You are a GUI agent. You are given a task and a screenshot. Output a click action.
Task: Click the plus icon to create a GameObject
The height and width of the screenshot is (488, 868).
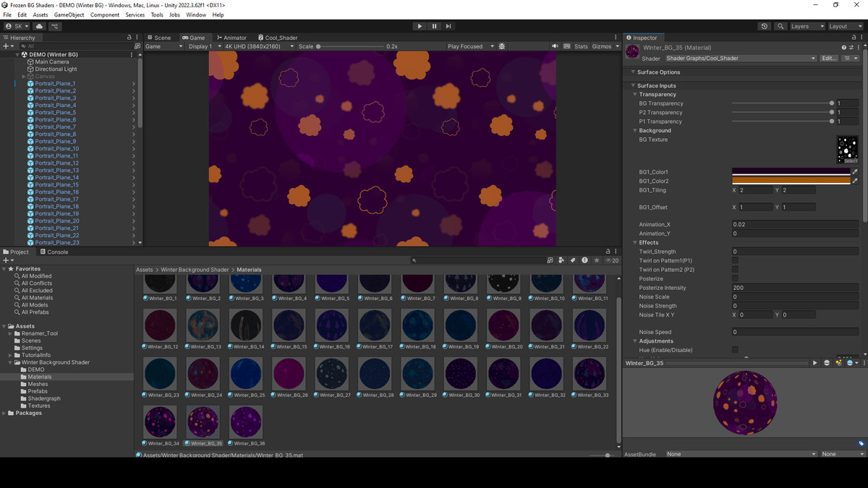click(x=6, y=46)
